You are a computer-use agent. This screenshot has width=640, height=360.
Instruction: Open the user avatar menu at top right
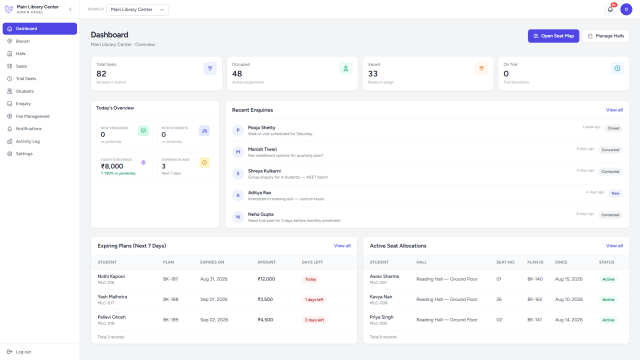(626, 9)
